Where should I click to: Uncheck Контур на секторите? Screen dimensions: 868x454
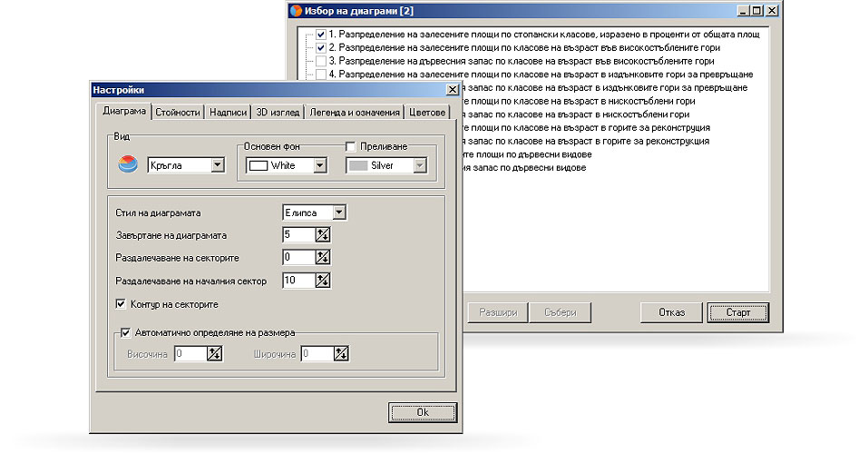122,303
